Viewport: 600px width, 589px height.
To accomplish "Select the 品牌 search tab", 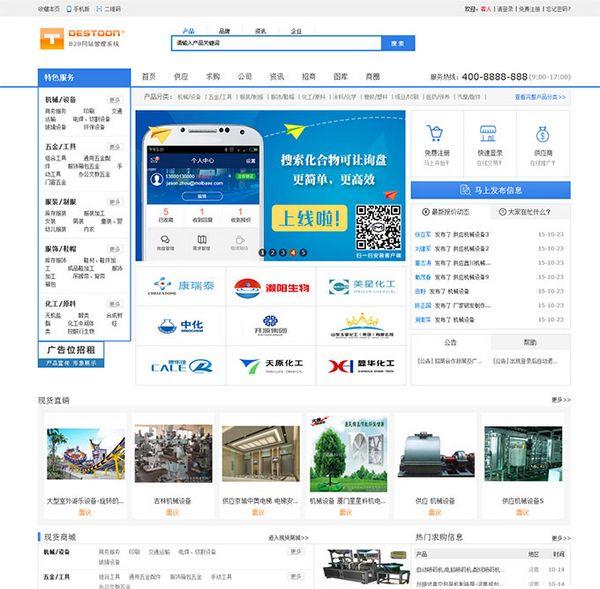I will pyautogui.click(x=224, y=31).
